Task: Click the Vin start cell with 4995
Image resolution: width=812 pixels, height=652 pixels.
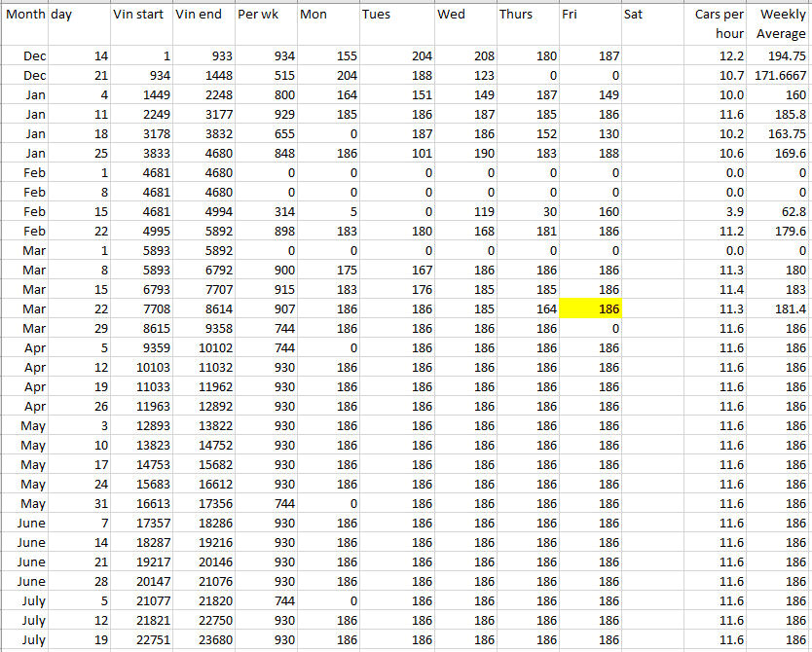Action: tap(141, 231)
